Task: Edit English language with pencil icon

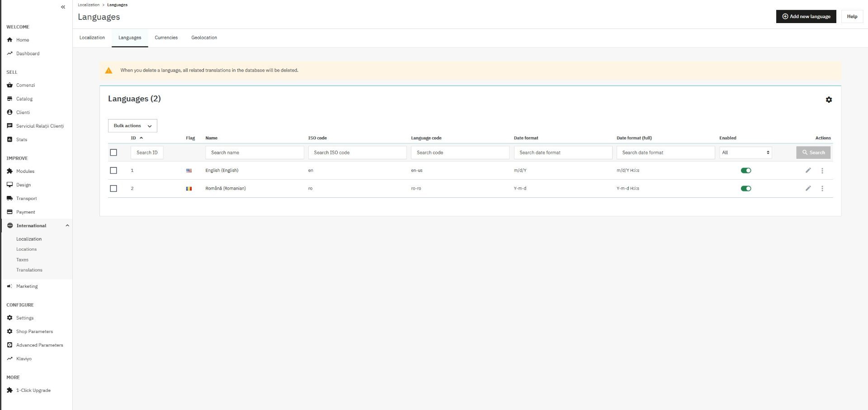Action: [x=808, y=170]
